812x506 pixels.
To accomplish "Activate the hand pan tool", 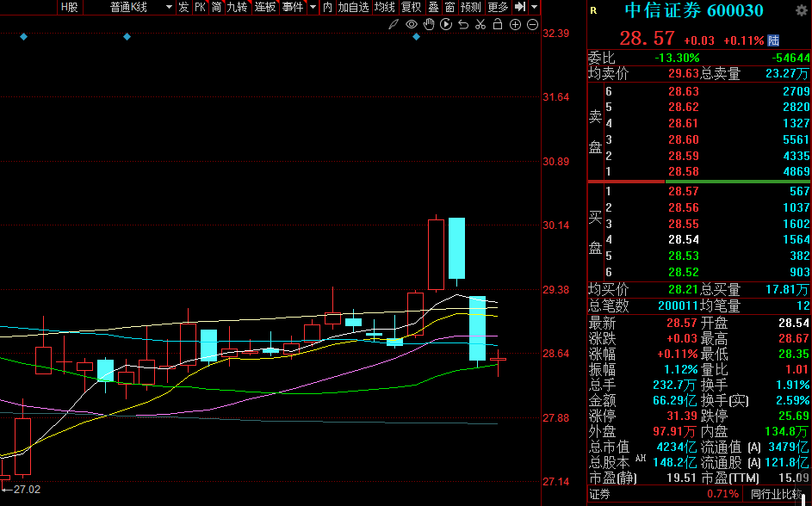I will click(429, 24).
